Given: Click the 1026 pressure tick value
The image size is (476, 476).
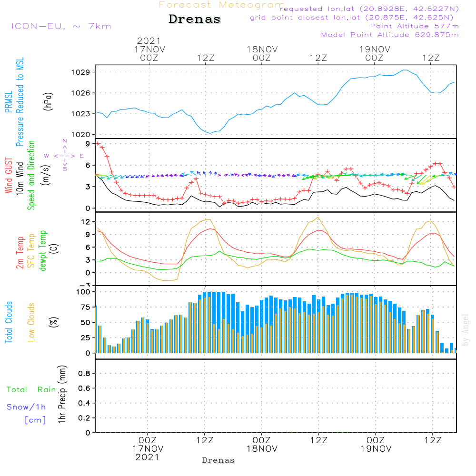Looking at the screenshot, I should pos(81,93).
